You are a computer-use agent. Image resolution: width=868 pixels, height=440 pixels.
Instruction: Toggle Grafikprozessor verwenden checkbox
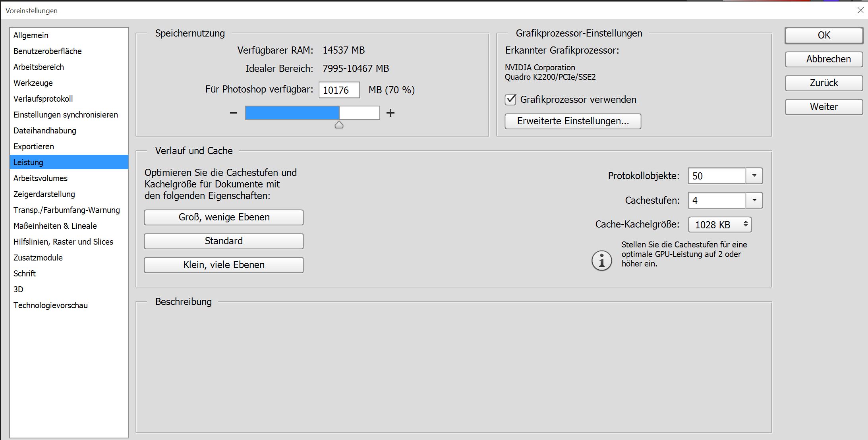coord(510,100)
